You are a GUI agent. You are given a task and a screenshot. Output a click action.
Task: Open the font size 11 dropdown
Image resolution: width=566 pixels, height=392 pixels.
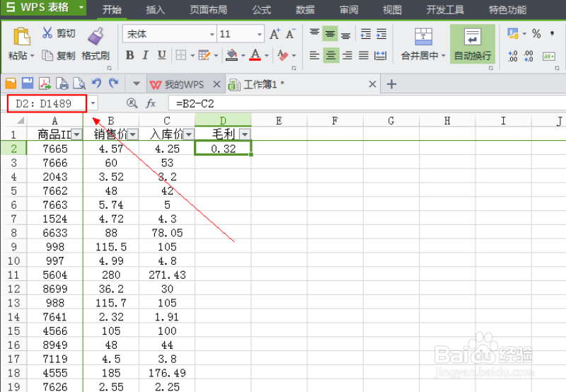click(260, 34)
